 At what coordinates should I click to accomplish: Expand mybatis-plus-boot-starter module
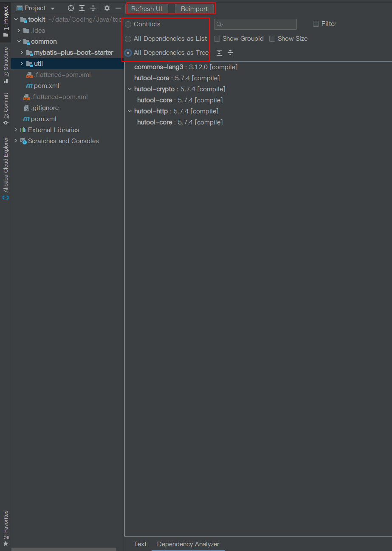click(22, 53)
